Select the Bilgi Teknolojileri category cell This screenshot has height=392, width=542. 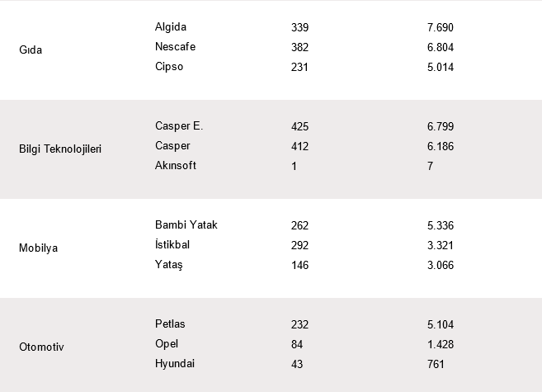(x=60, y=149)
